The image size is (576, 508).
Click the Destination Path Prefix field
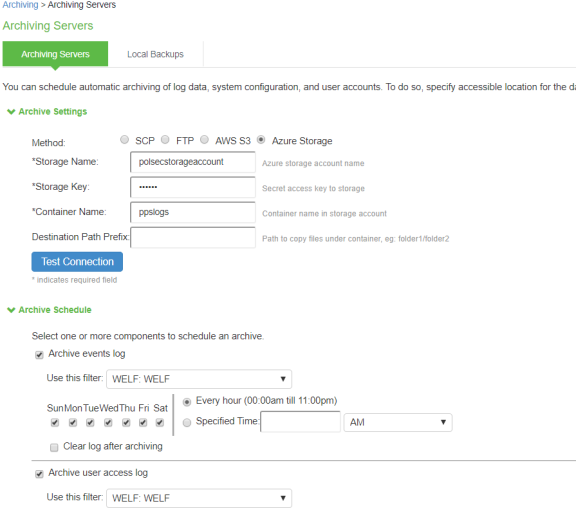tap(193, 237)
